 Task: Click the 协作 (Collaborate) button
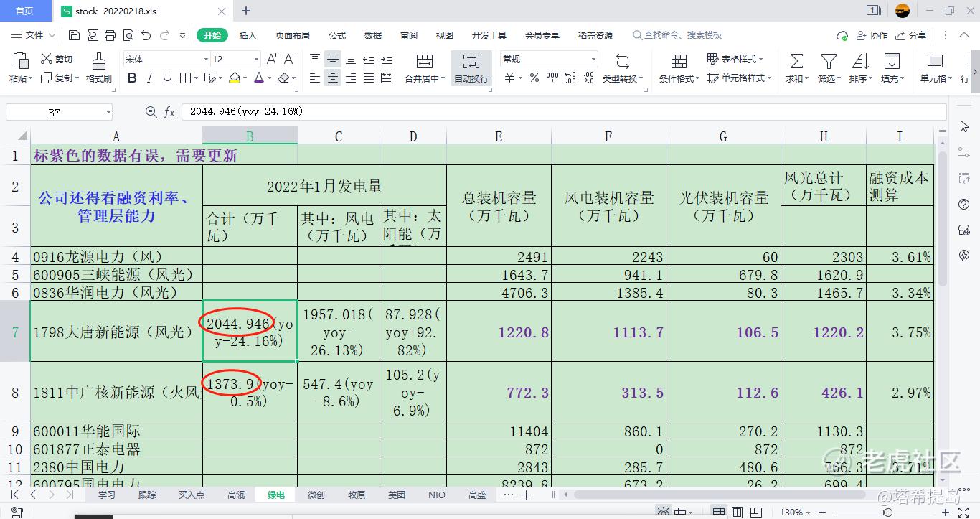(872, 35)
